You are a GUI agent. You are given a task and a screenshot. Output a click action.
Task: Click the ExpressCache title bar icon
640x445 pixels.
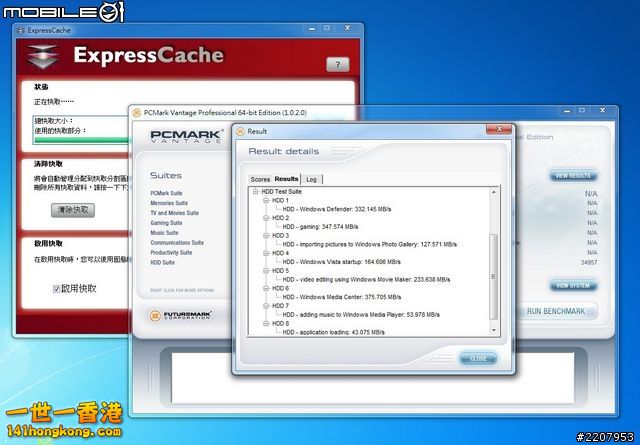pos(21,31)
